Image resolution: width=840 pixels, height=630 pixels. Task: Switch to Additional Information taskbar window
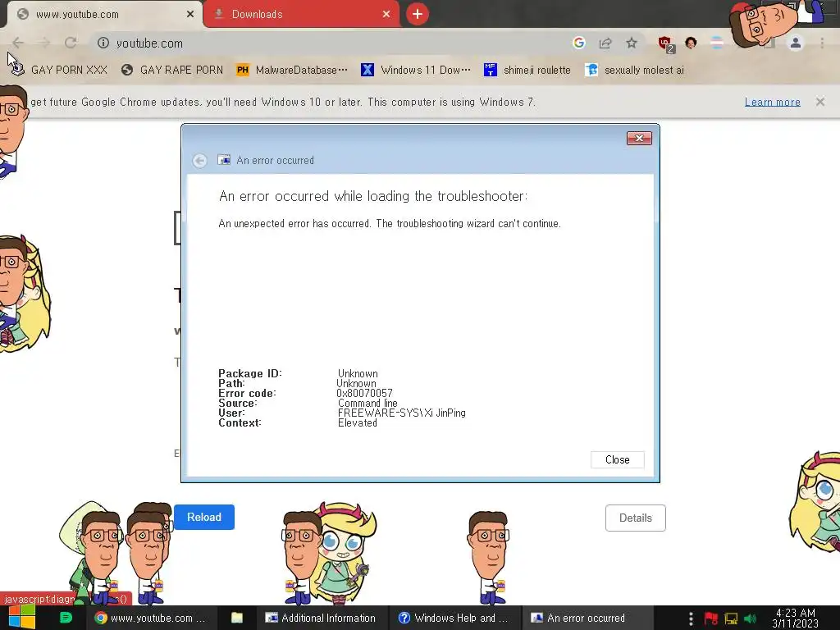coord(321,618)
